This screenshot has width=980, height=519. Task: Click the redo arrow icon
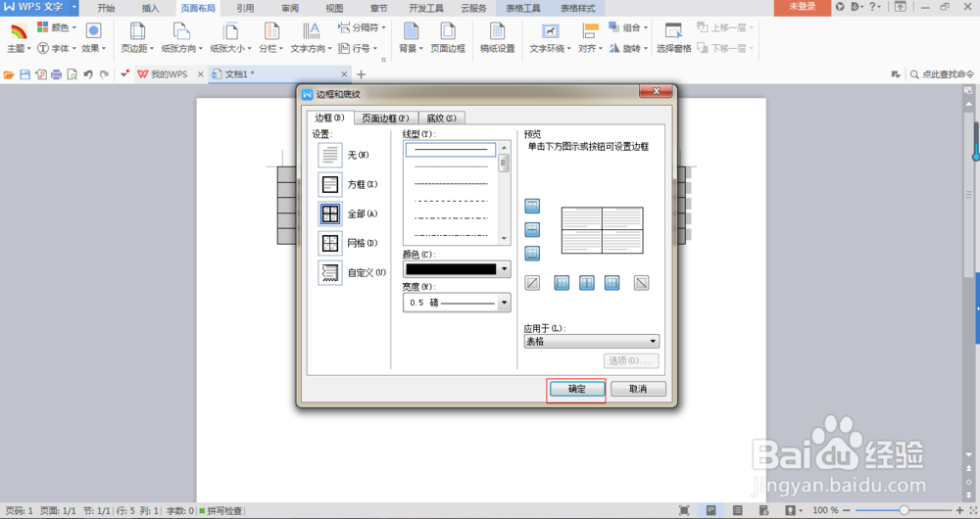click(105, 74)
